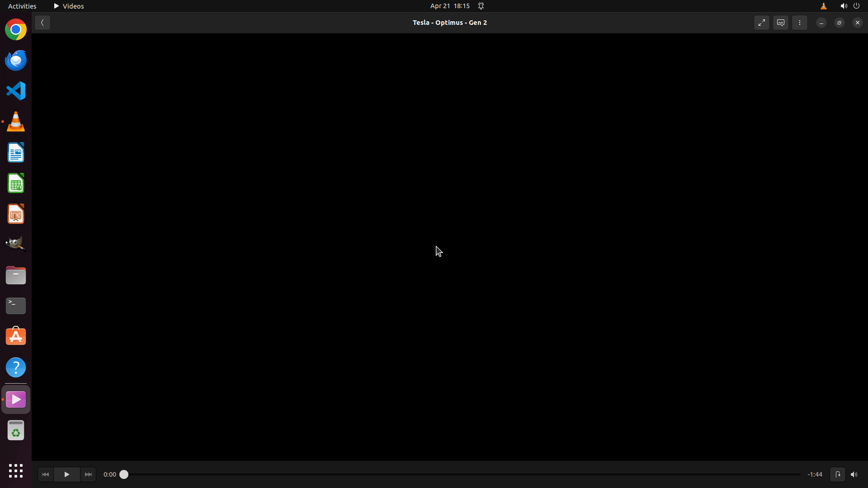Open the Terminal from dock
The height and width of the screenshot is (488, 868).
tap(16, 306)
